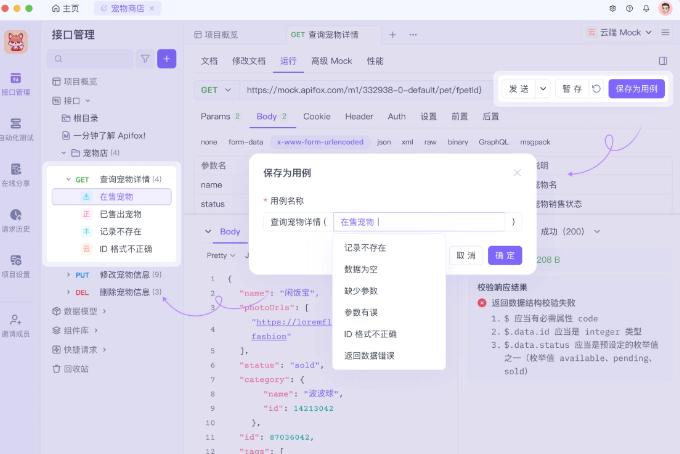This screenshot has height=454, width=680.
Task: Click the 确定 button in dialog
Action: tap(505, 255)
